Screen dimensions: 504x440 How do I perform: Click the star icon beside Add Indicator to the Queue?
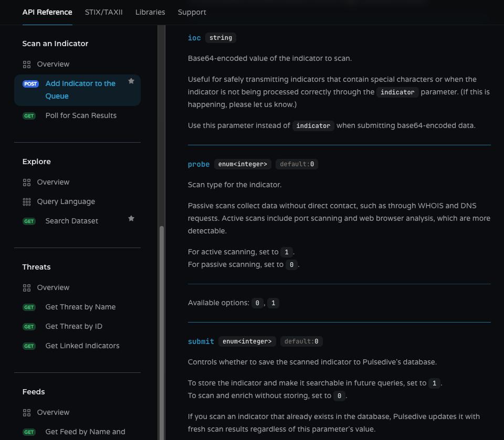pyautogui.click(x=131, y=81)
